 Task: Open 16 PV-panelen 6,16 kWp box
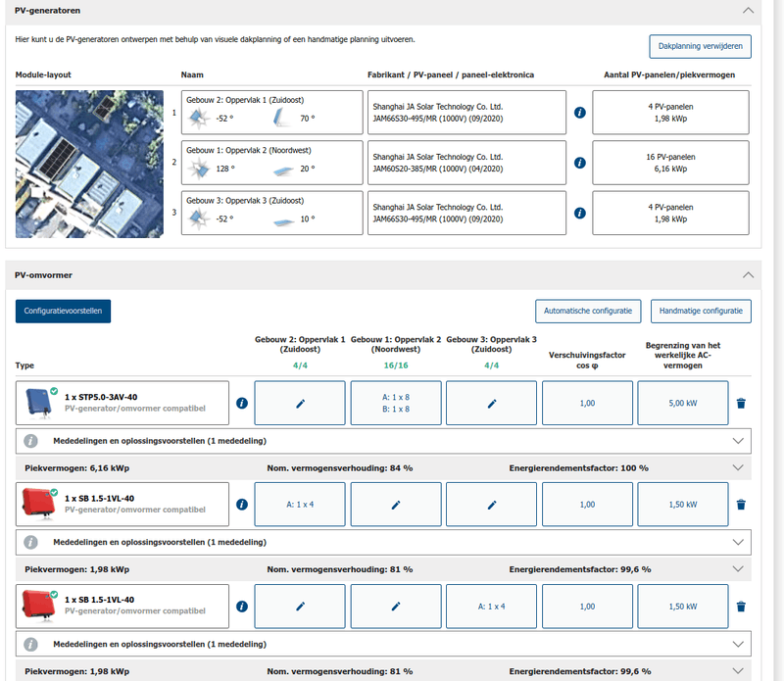point(670,163)
